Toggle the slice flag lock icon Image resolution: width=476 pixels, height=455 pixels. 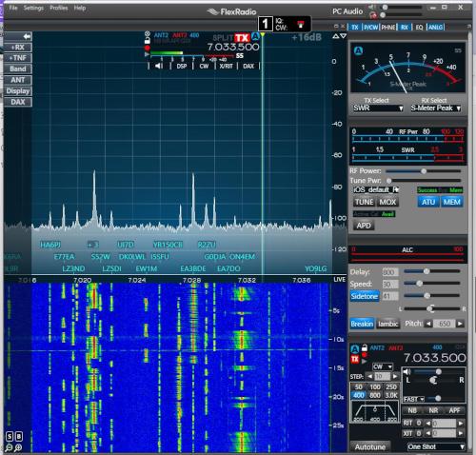pyautogui.click(x=147, y=41)
